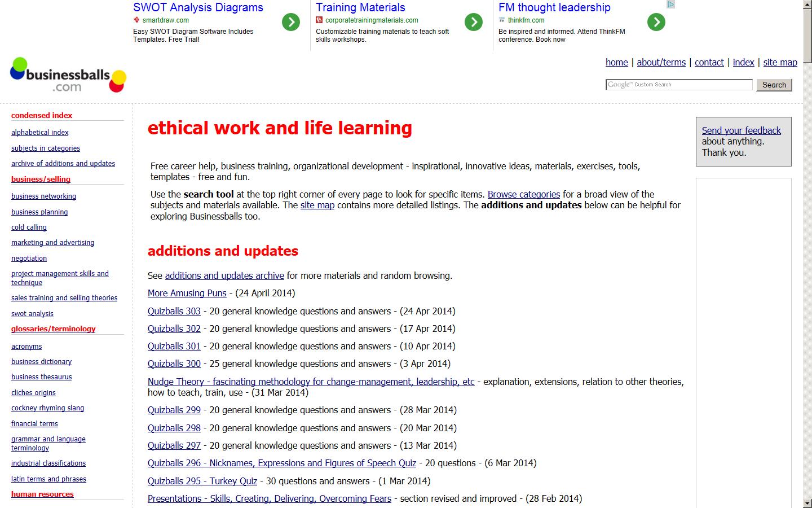Click the corporatetrainingmaterials.com favicon in ad
Screen dimensions: 812x508
pos(319,20)
